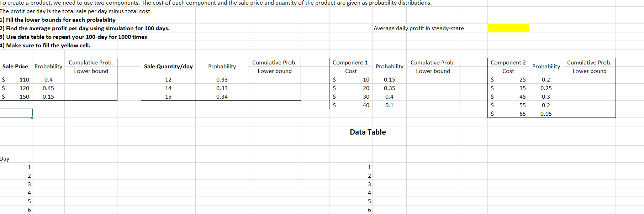Select Component 2 cost 35
Viewport: 644px width, 214px height.
522,88
